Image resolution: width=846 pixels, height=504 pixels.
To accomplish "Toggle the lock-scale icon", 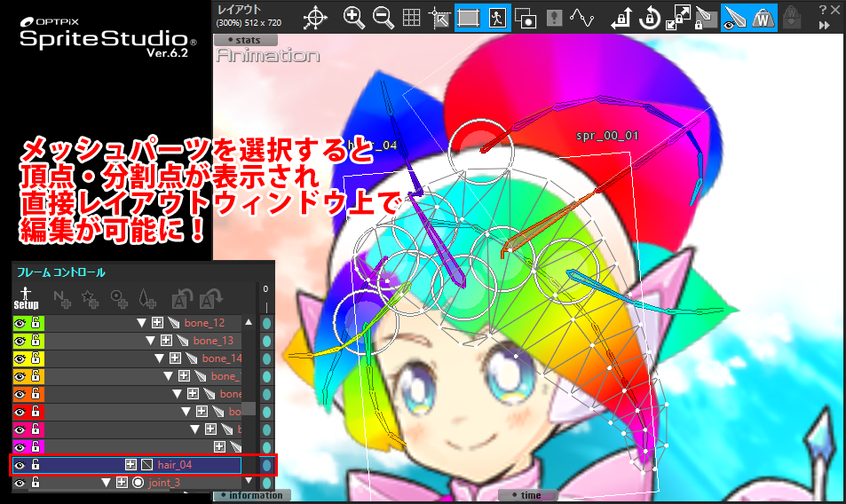I will 677,18.
